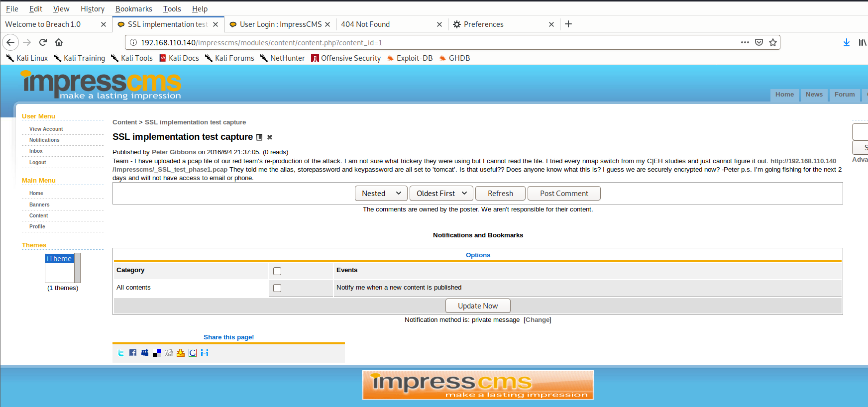Click the Forum navigation tab
The image size is (868, 407).
(x=845, y=95)
